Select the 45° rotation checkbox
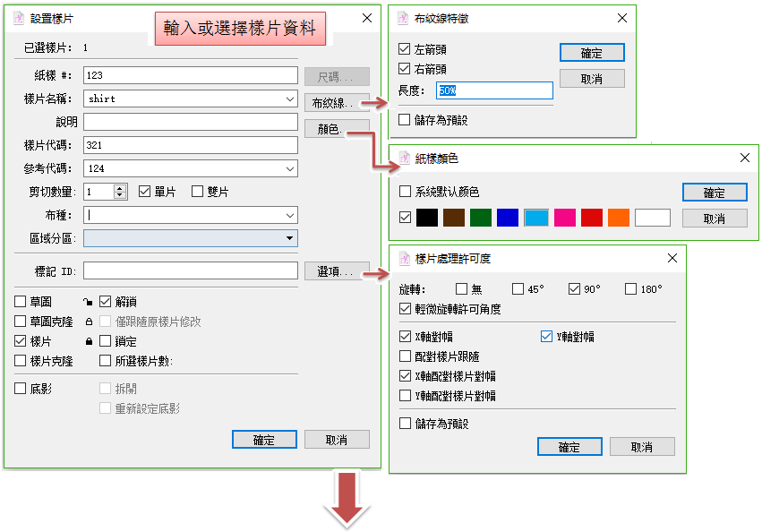 [x=518, y=289]
